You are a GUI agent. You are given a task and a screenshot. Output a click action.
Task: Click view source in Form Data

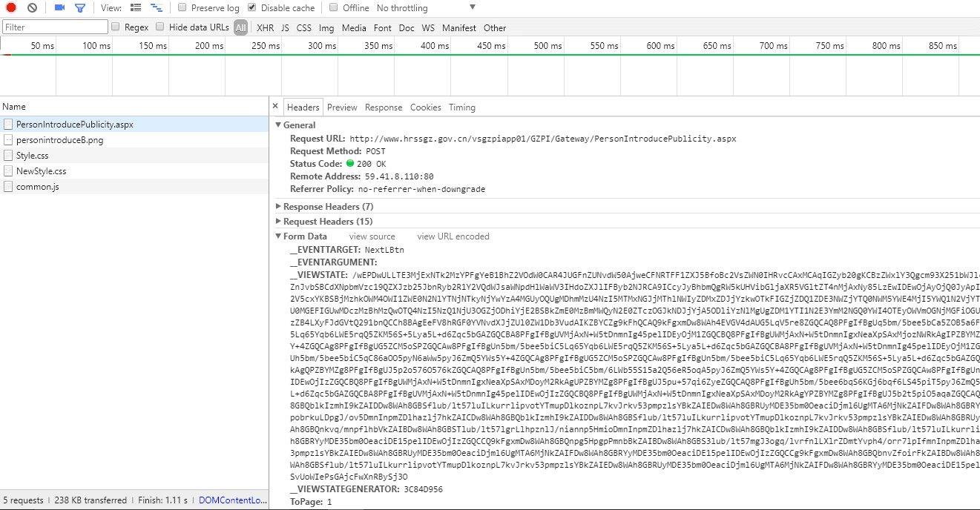point(372,236)
